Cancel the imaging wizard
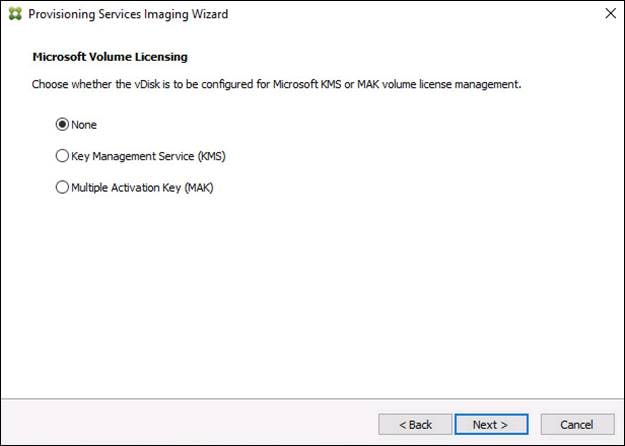 click(577, 425)
